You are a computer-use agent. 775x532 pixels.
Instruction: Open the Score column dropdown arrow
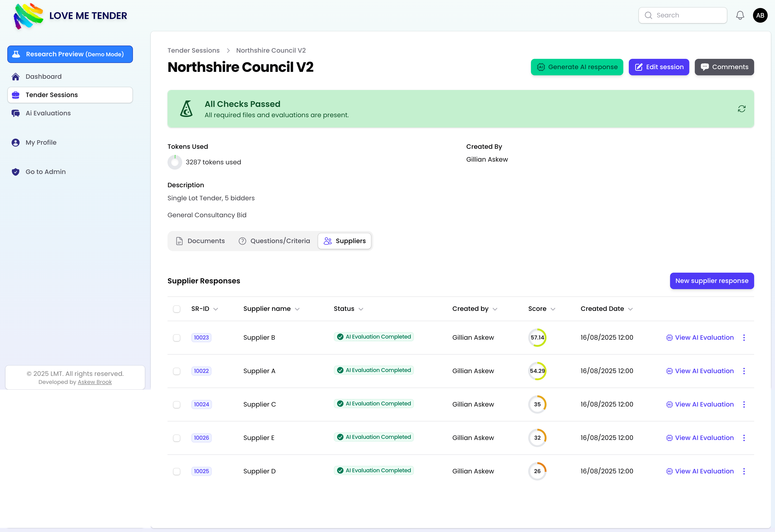coord(553,309)
